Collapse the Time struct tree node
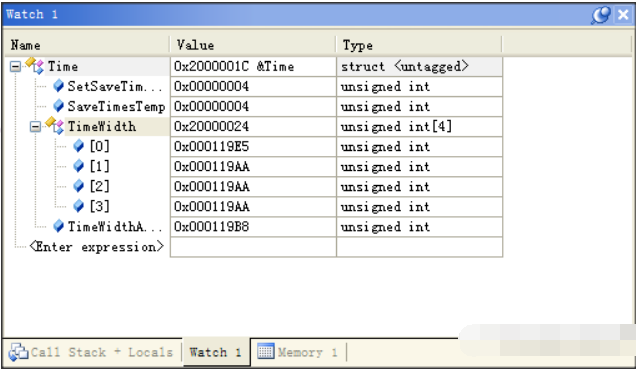This screenshot has height=370, width=636. coord(15,67)
